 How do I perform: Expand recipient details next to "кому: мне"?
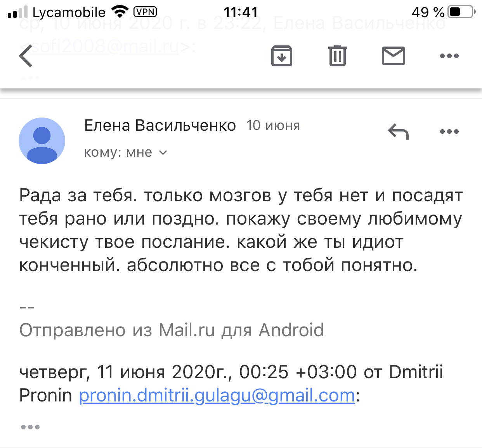pyautogui.click(x=163, y=153)
